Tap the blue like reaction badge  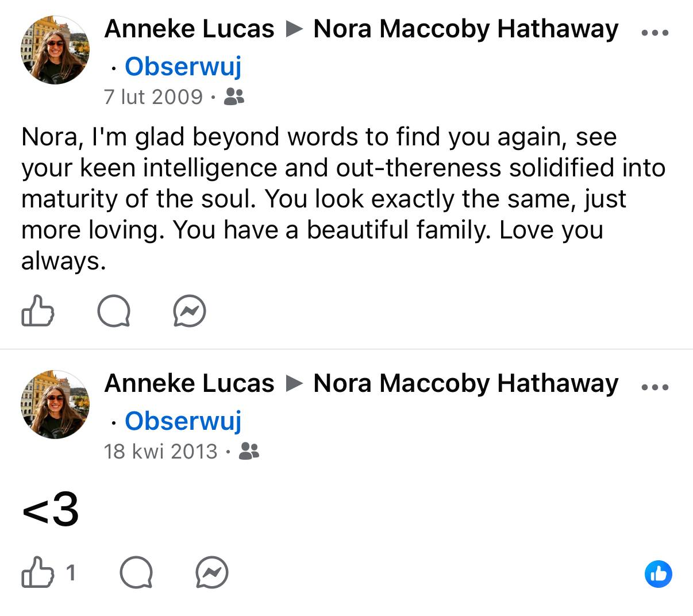[658, 573]
